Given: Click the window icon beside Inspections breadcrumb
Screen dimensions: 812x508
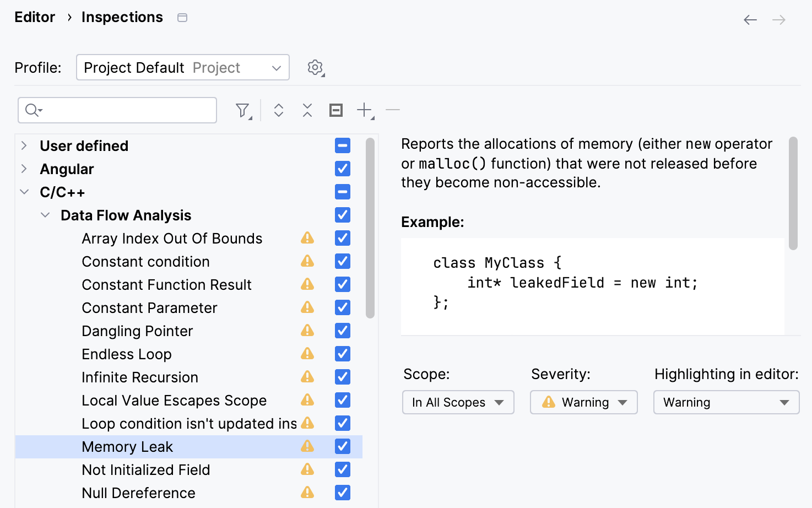Looking at the screenshot, I should click(x=182, y=18).
